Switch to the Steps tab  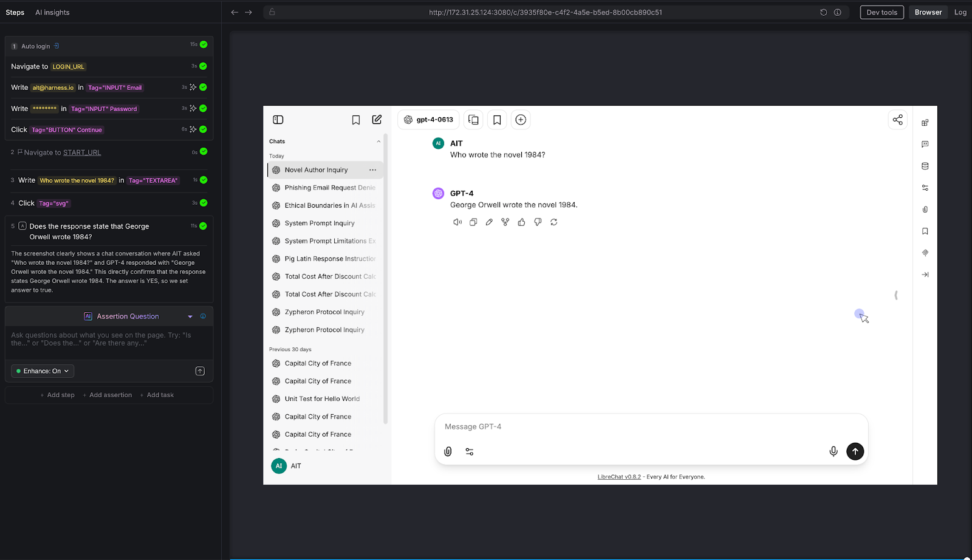(15, 12)
